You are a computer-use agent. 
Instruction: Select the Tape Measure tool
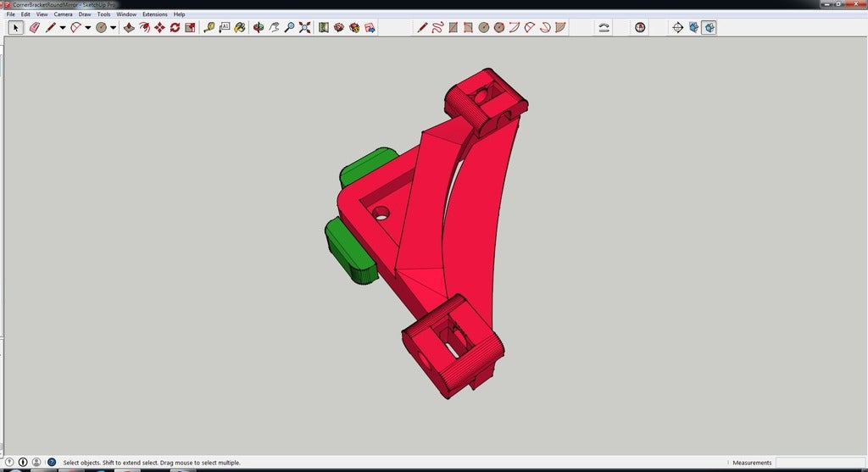(x=209, y=27)
